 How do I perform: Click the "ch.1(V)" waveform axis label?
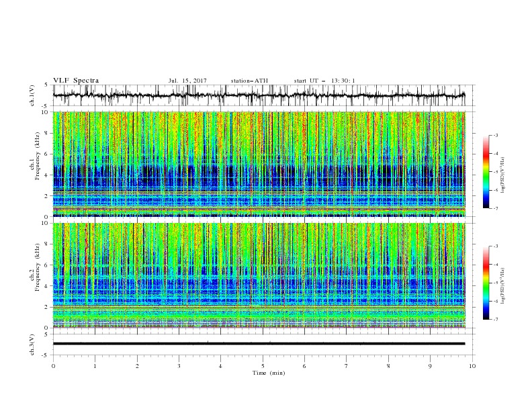tap(32, 95)
